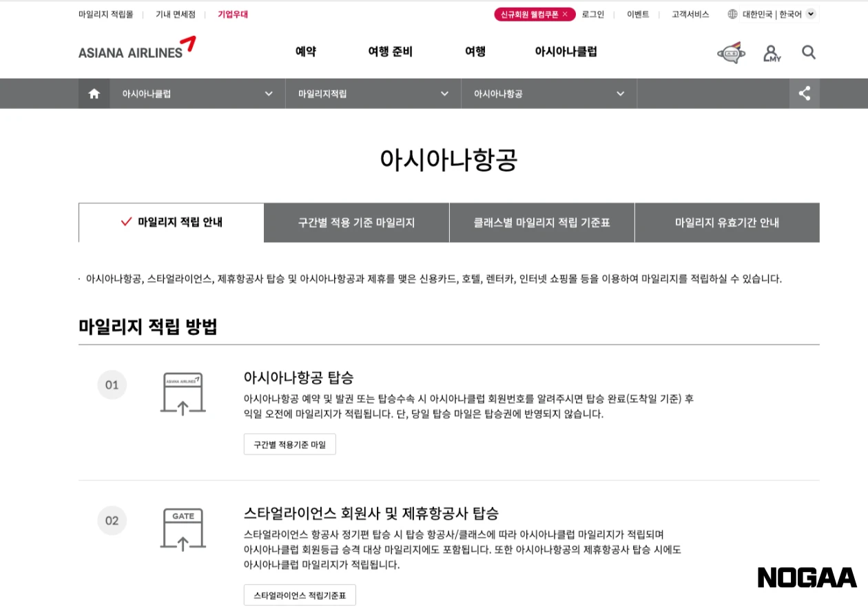Select the 아시아나클럽 top menu
868x614 pixels.
click(x=566, y=52)
